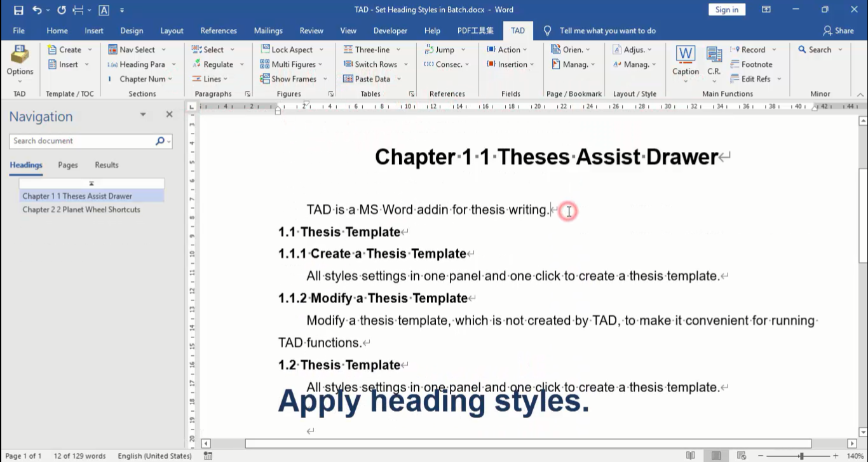Open the PDF工具集 tab
868x462 pixels.
click(x=475, y=31)
